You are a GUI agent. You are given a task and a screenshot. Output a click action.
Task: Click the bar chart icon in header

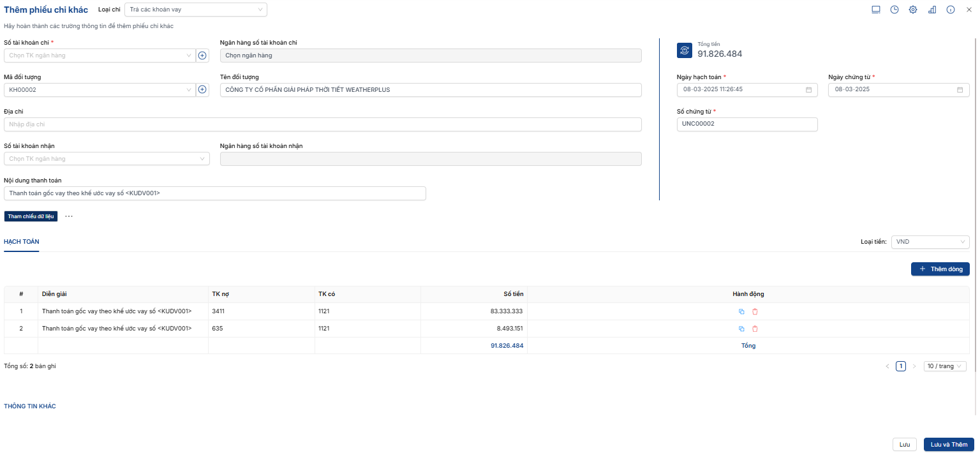click(932, 10)
